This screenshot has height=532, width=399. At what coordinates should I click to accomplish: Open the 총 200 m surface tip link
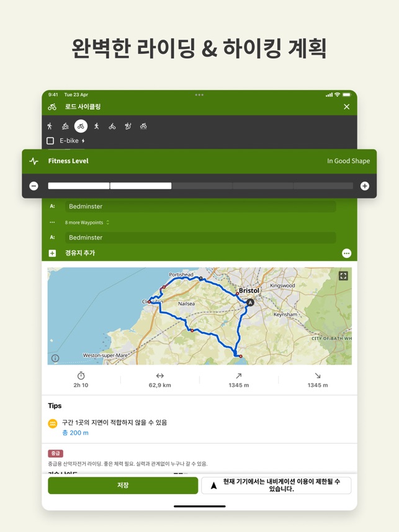point(75,433)
